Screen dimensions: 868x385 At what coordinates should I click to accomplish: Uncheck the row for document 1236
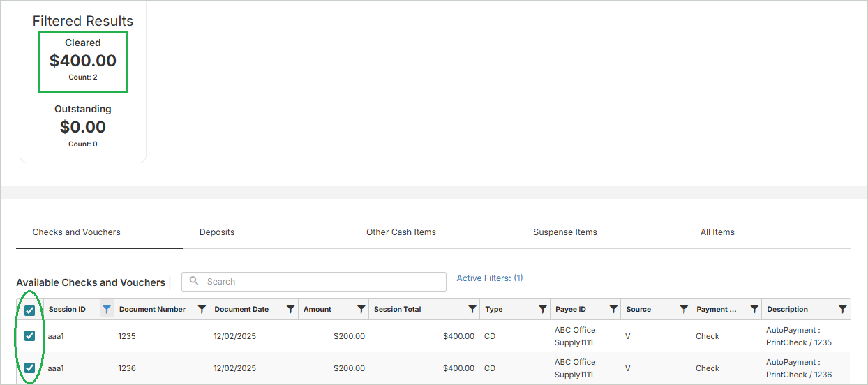tap(30, 368)
